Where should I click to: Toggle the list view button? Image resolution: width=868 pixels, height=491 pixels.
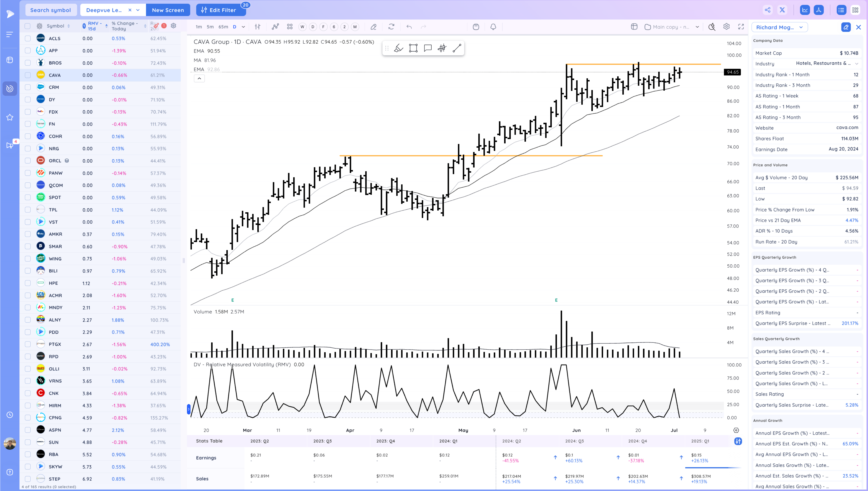point(841,10)
